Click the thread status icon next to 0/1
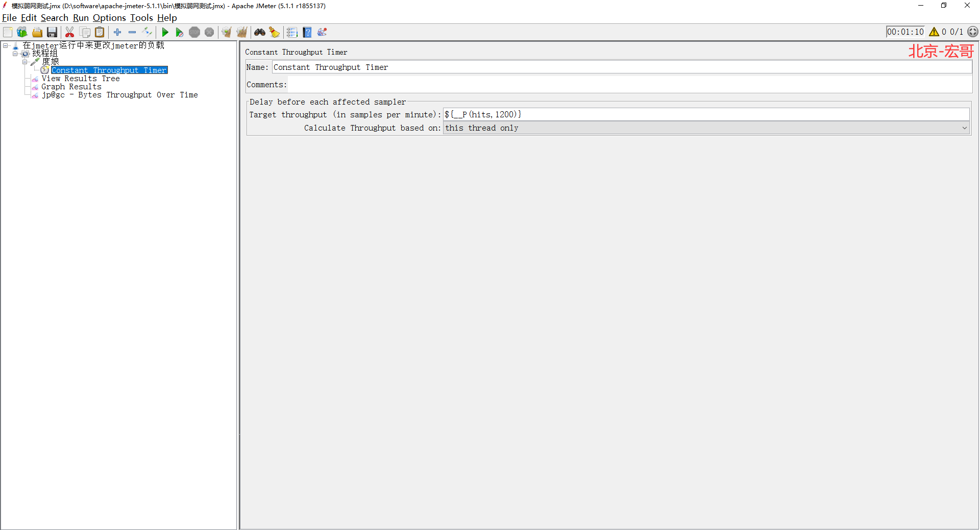Screen dimensions: 980x530 point(973,32)
